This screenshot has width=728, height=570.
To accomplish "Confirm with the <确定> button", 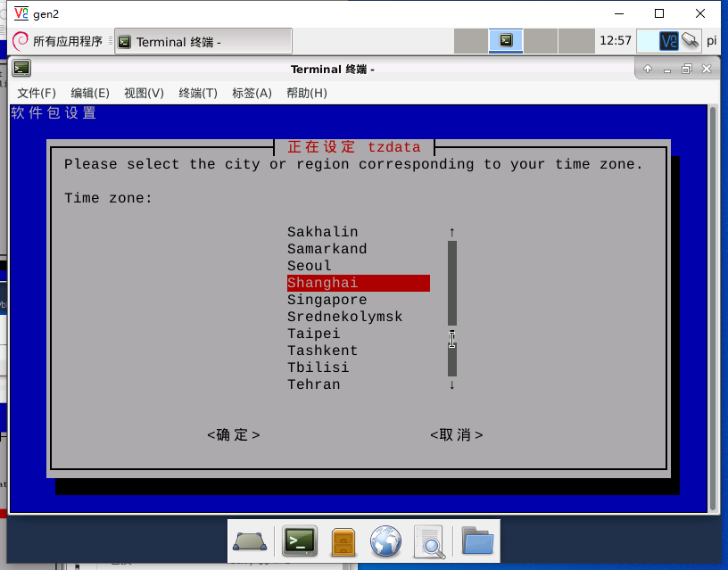I will 233,435.
